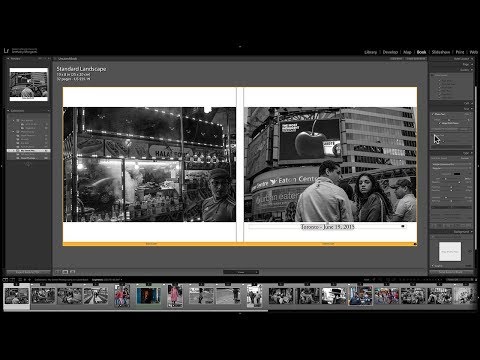This screenshot has height=360, width=480.
Task: Click Clear Book in header bar
Action: point(396,59)
